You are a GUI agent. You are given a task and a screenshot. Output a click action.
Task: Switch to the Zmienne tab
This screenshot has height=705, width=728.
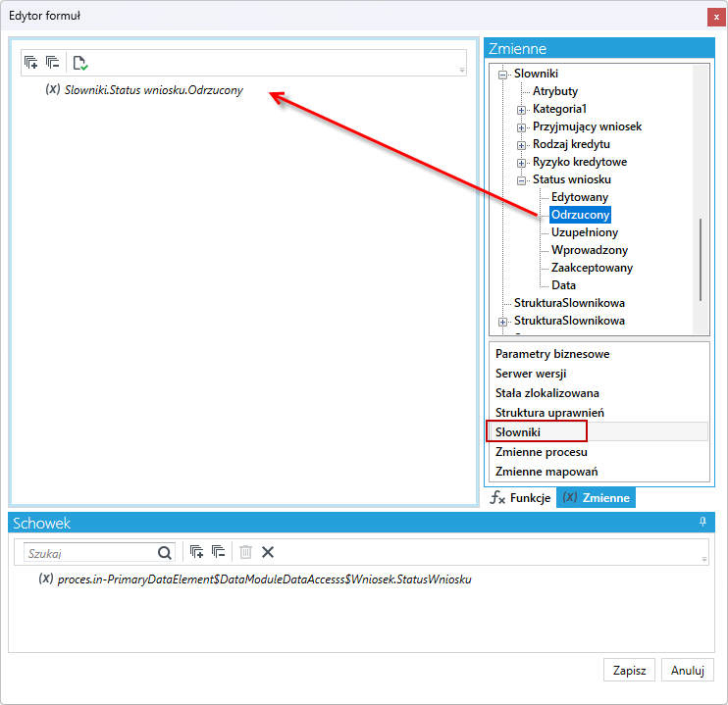pyautogui.click(x=597, y=497)
